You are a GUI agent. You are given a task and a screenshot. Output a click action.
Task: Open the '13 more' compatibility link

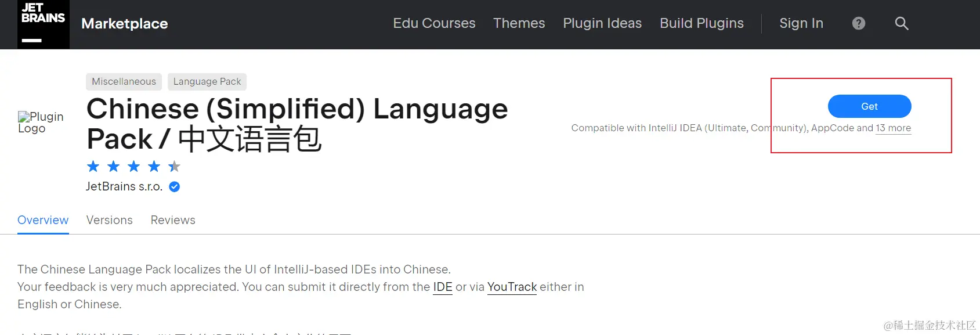(894, 128)
